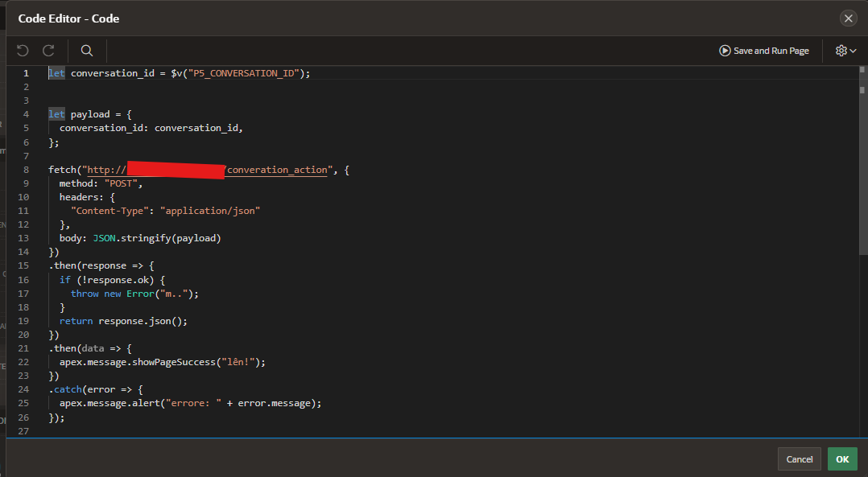
Task: Click the method "POST" line
Action: point(101,183)
